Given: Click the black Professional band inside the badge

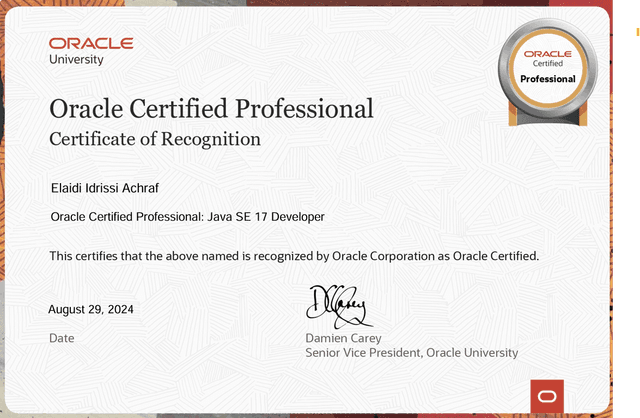Looking at the screenshot, I should pos(547,78).
